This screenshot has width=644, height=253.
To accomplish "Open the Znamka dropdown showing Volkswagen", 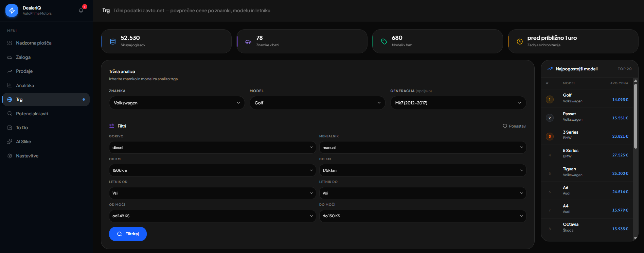I will (177, 103).
